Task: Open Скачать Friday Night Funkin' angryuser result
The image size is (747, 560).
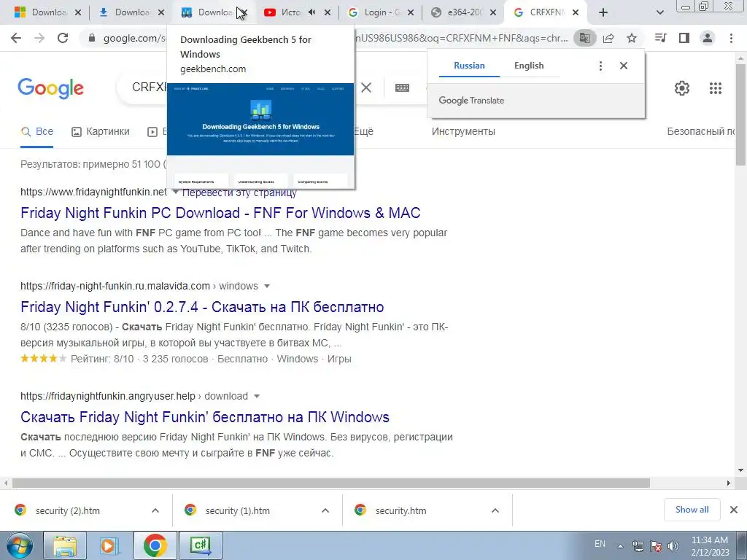Action: click(x=205, y=417)
